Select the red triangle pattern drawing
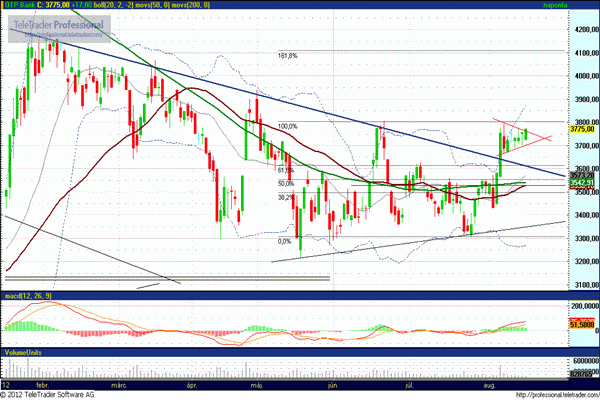The width and height of the screenshot is (600, 400). pos(525,135)
